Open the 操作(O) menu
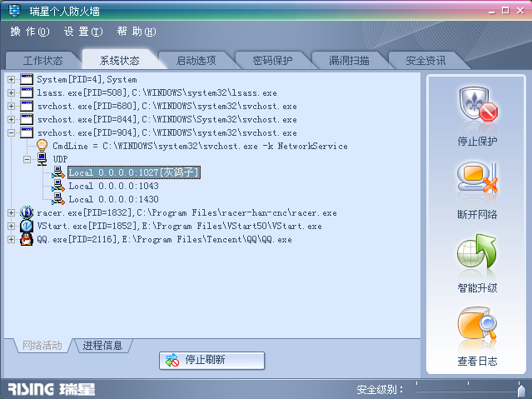The width and height of the screenshot is (532, 399). click(30, 32)
